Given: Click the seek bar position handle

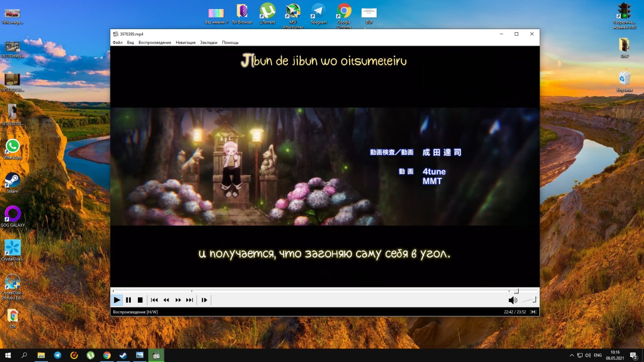Looking at the screenshot, I should tap(516, 291).
